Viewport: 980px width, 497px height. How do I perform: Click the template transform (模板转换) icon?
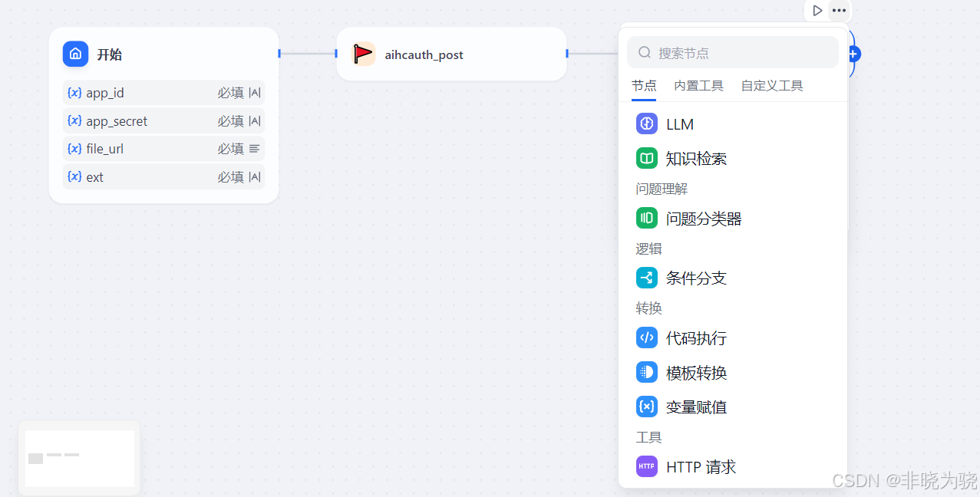point(647,372)
